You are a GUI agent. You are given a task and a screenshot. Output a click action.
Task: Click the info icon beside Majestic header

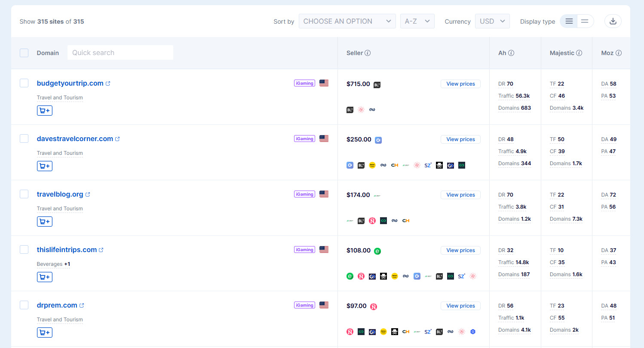tap(579, 53)
